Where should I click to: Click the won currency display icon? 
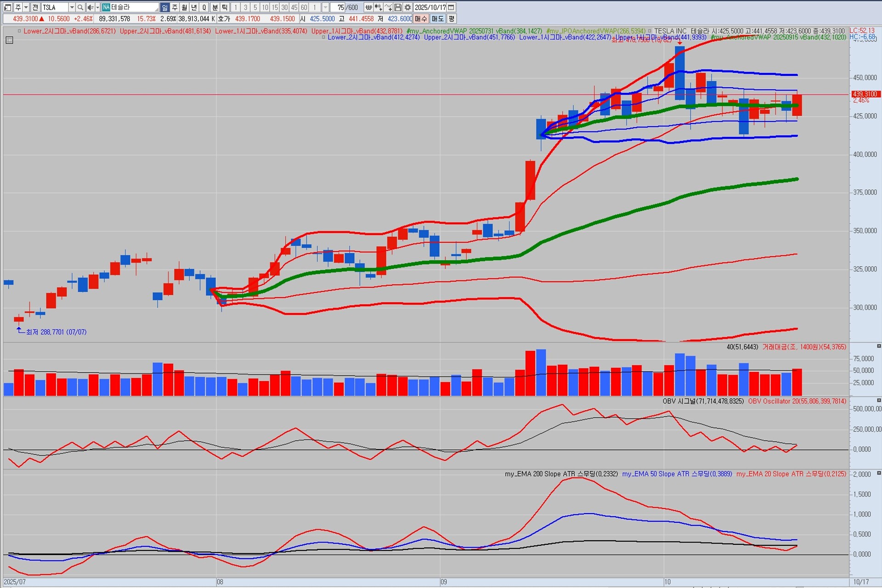pyautogui.click(x=368, y=7)
